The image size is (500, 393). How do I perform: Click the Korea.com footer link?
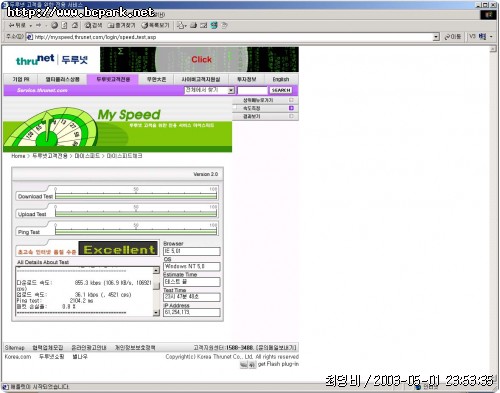coord(18,357)
